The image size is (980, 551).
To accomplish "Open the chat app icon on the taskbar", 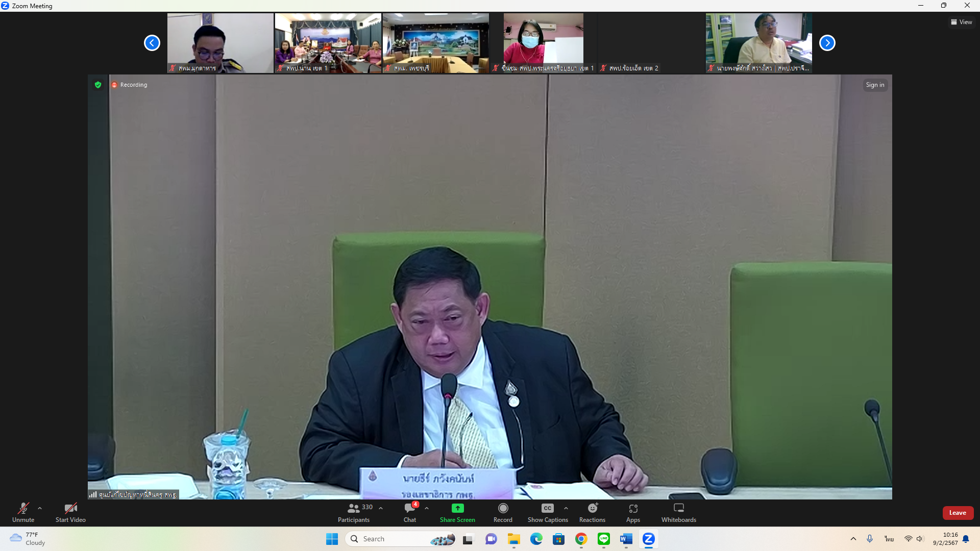I will 491,539.
